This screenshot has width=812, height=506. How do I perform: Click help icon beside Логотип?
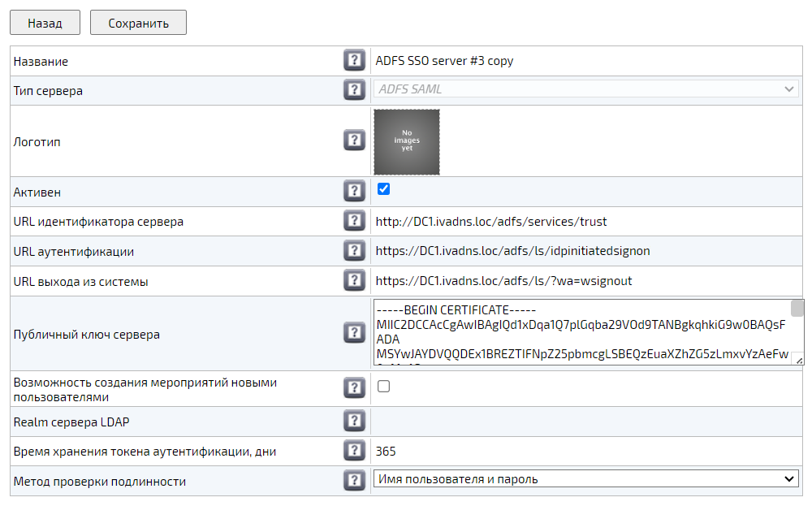click(353, 141)
